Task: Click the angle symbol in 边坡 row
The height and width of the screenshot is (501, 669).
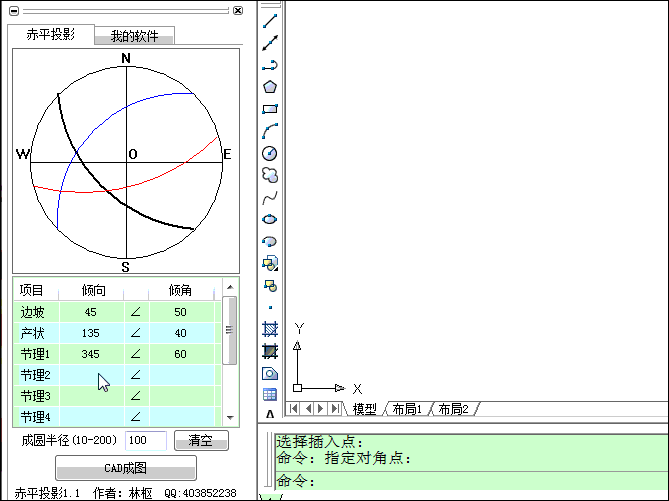Action: point(136,312)
